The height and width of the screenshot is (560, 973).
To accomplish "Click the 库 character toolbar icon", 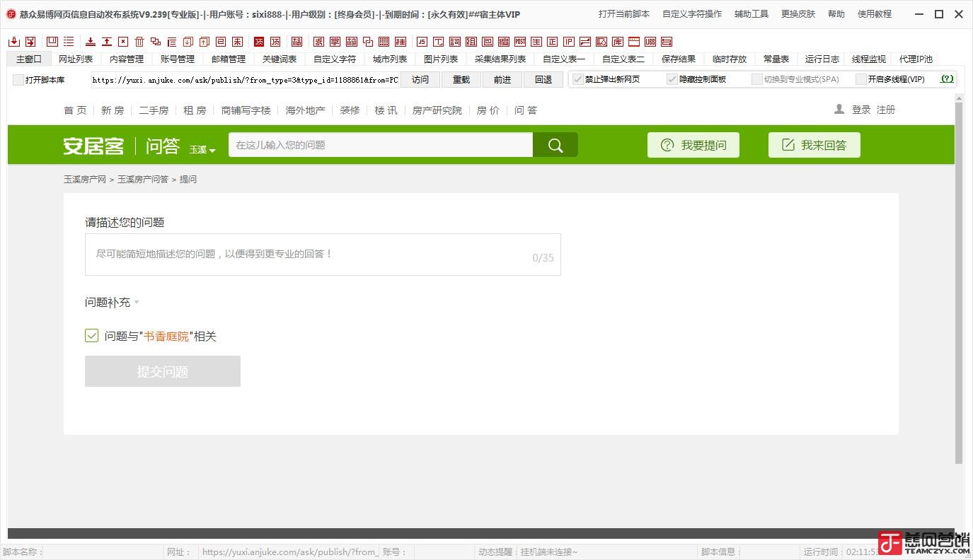I will coord(618,42).
